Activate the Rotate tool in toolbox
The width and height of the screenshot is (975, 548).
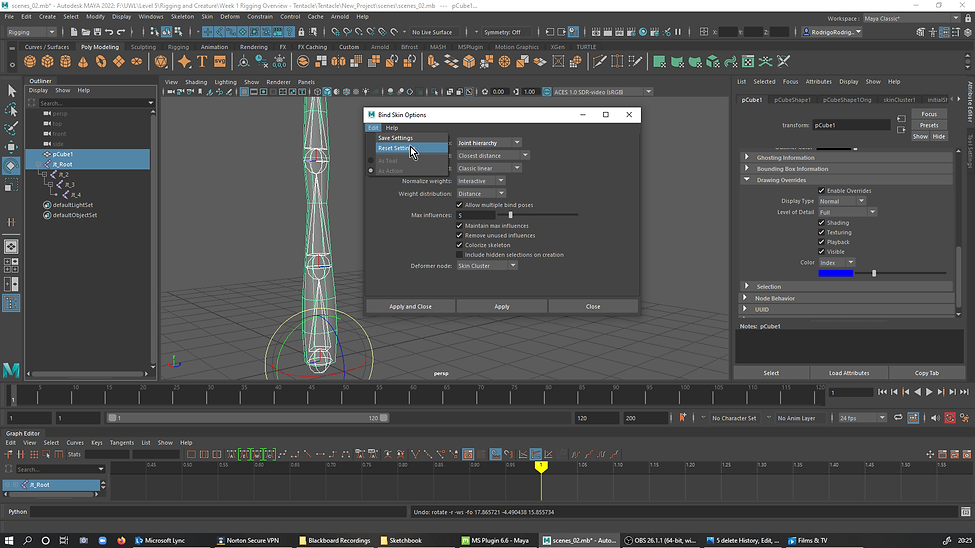click(x=11, y=165)
